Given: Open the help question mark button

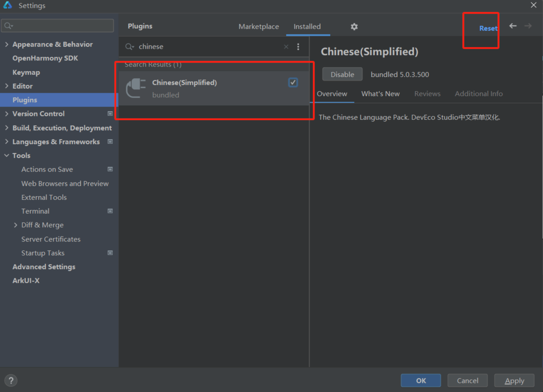Looking at the screenshot, I should click(11, 380).
